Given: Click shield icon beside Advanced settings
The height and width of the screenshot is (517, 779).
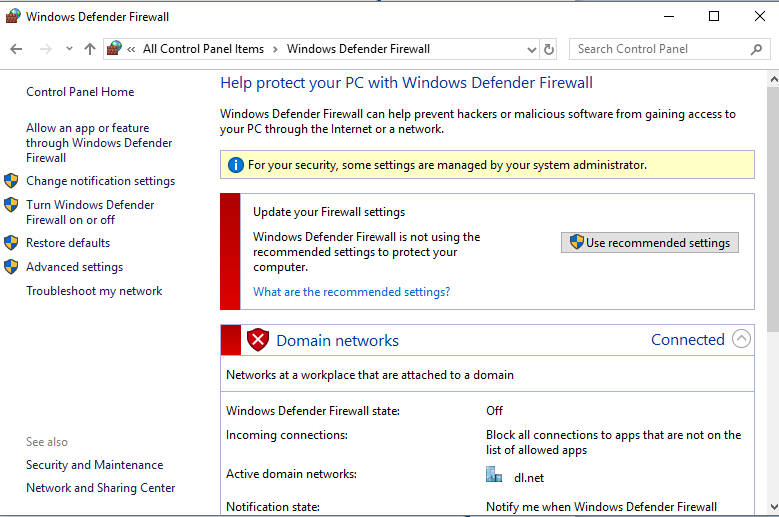Looking at the screenshot, I should (11, 267).
